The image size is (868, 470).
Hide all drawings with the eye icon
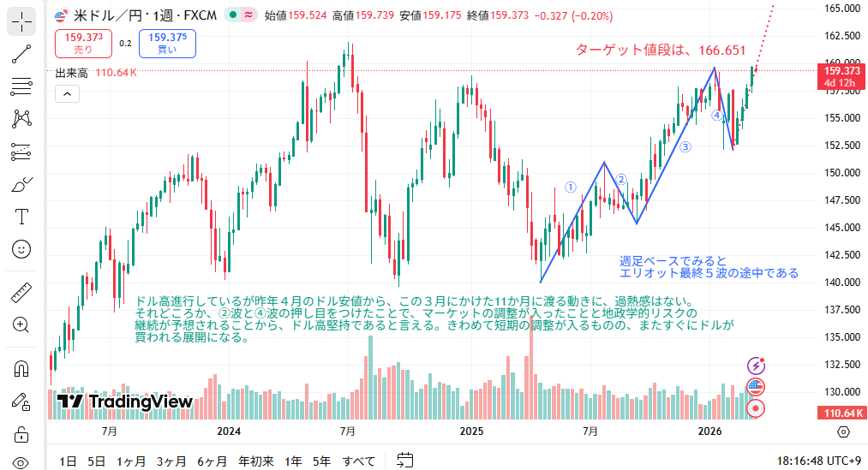coord(21,462)
